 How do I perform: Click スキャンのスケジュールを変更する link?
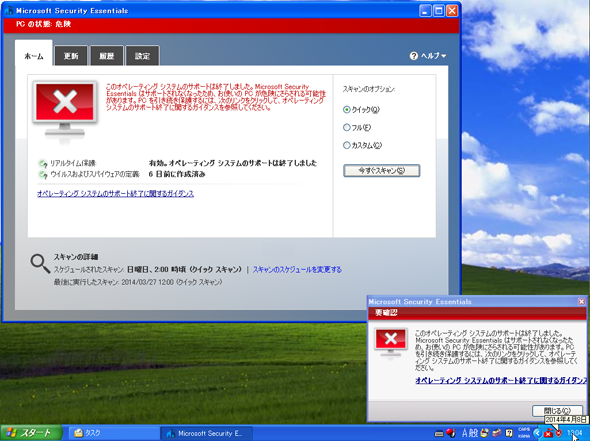297,269
